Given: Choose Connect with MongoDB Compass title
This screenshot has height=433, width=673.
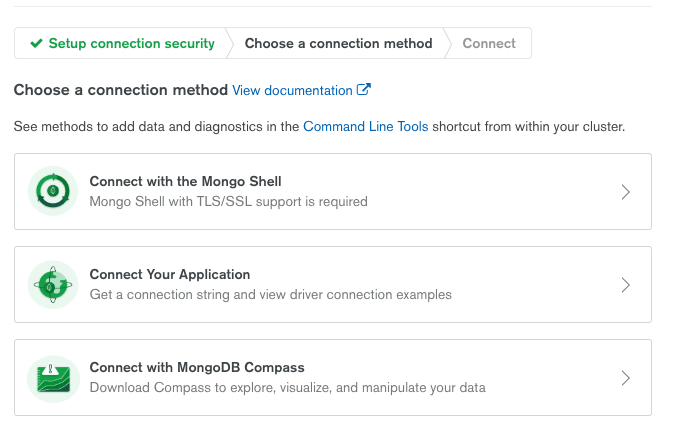Looking at the screenshot, I should pos(197,367).
